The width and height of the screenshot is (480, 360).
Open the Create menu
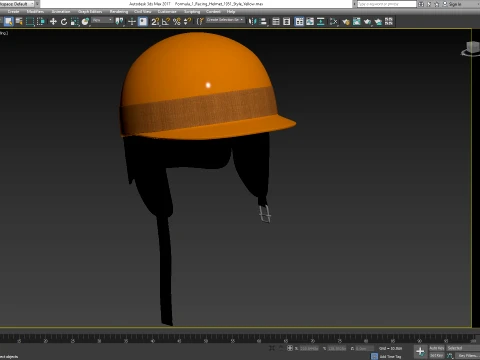pyautogui.click(x=13, y=12)
